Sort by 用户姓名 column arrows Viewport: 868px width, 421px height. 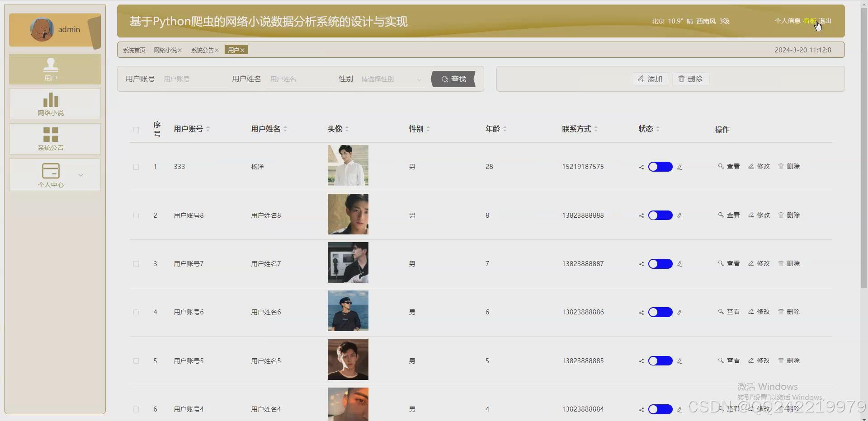point(285,129)
